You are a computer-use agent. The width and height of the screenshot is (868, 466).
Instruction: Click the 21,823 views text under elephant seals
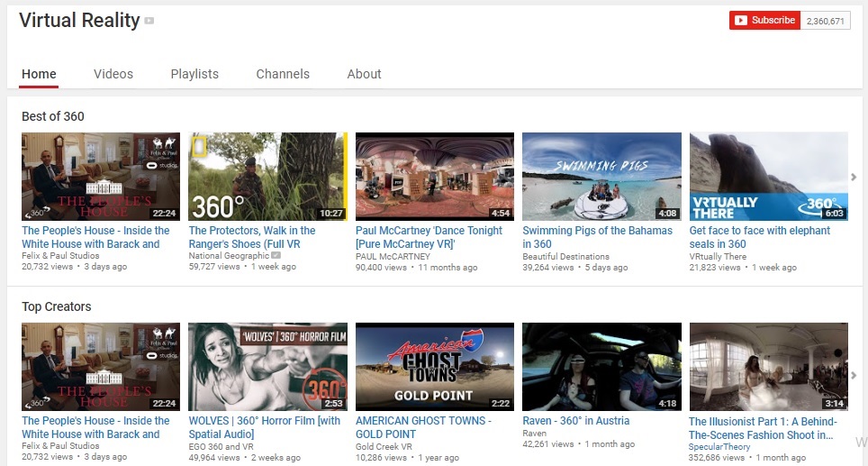[715, 267]
